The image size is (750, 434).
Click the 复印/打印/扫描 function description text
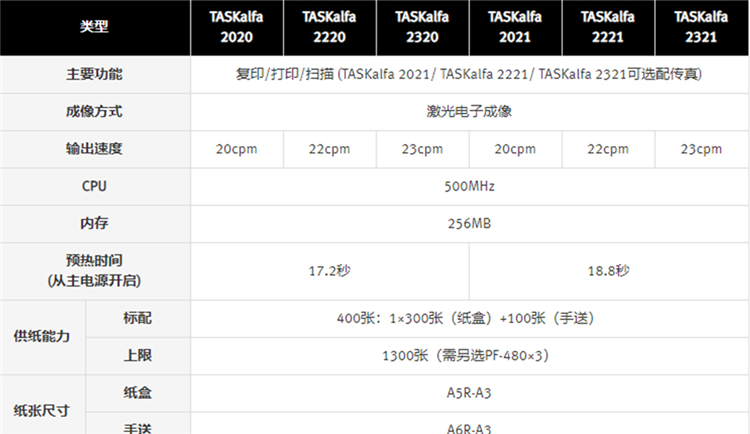pyautogui.click(x=469, y=75)
